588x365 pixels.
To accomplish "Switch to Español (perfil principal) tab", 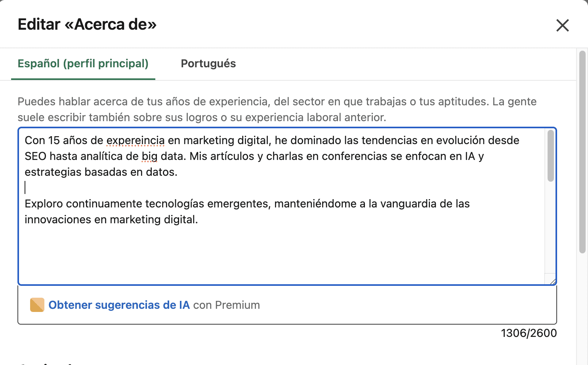I will click(83, 64).
